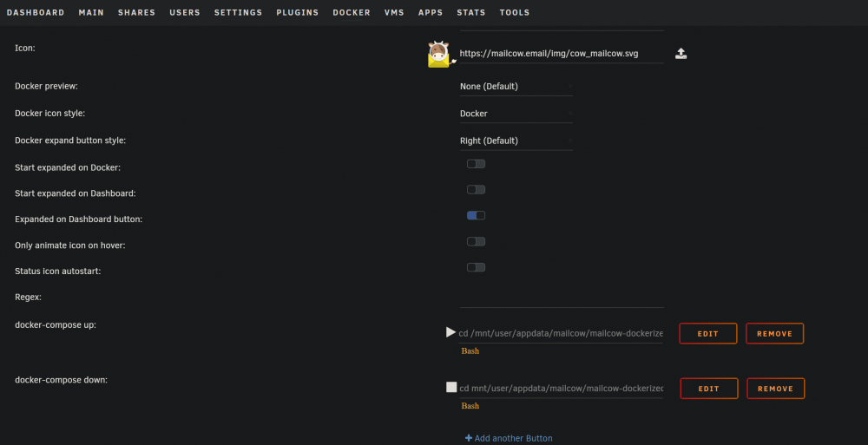Select the Docker menu item
This screenshot has height=445, width=868.
click(x=352, y=12)
